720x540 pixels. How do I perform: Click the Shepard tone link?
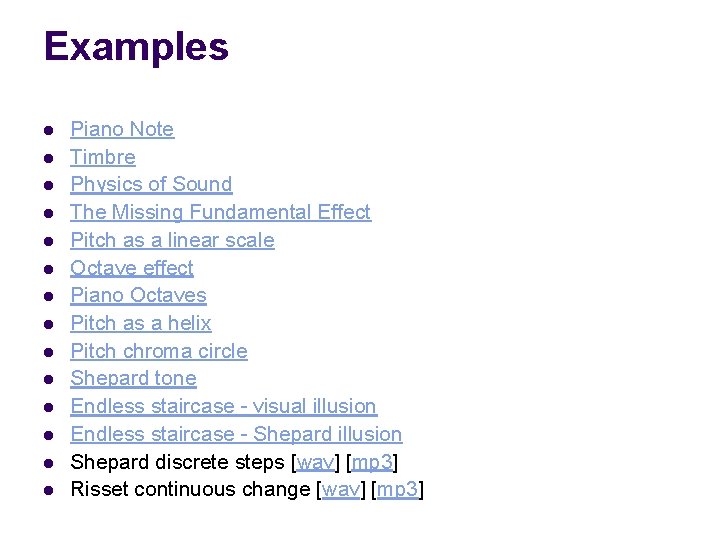(133, 378)
